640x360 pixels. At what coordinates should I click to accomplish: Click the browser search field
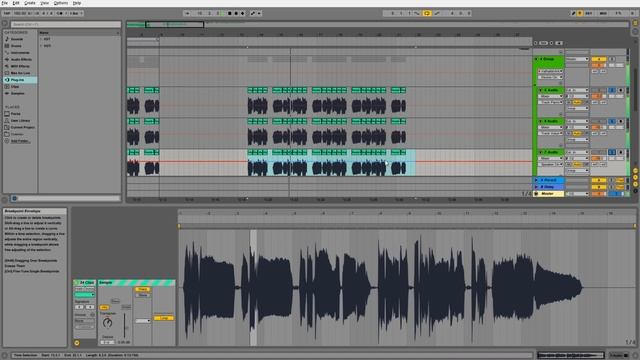pos(66,24)
